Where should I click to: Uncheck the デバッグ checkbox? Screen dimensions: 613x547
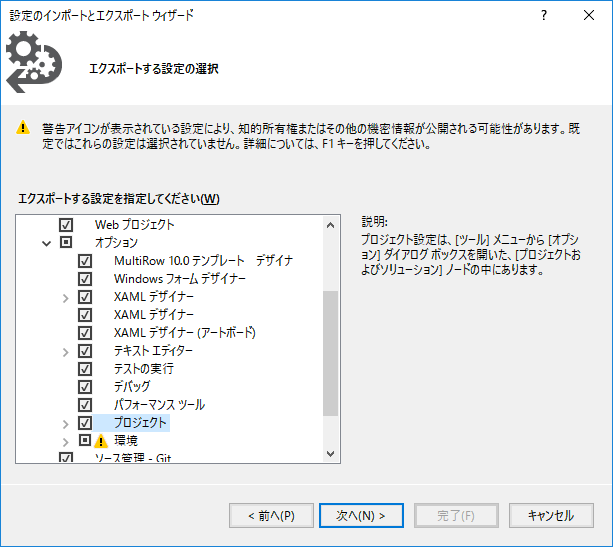pos(85,387)
